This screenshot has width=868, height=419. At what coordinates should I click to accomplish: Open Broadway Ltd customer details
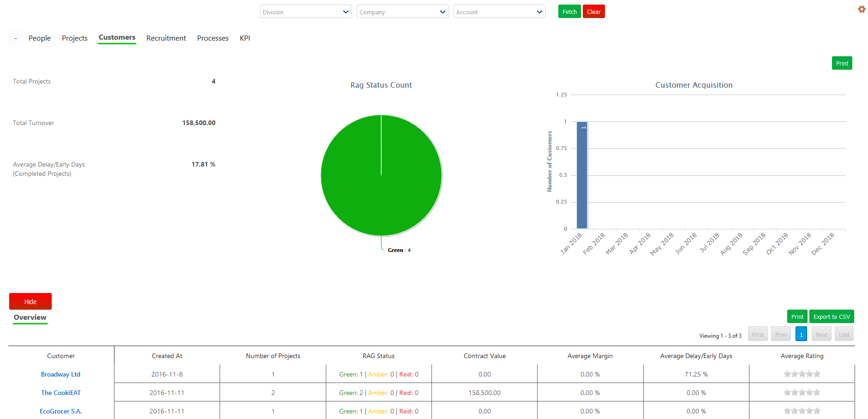[60, 374]
